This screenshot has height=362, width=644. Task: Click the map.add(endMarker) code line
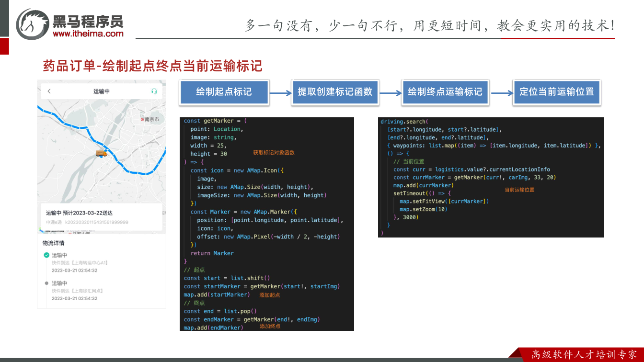(214, 328)
